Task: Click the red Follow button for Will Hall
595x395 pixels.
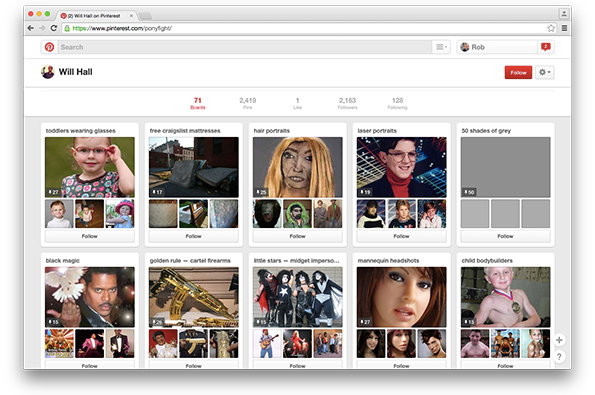Action: click(518, 72)
